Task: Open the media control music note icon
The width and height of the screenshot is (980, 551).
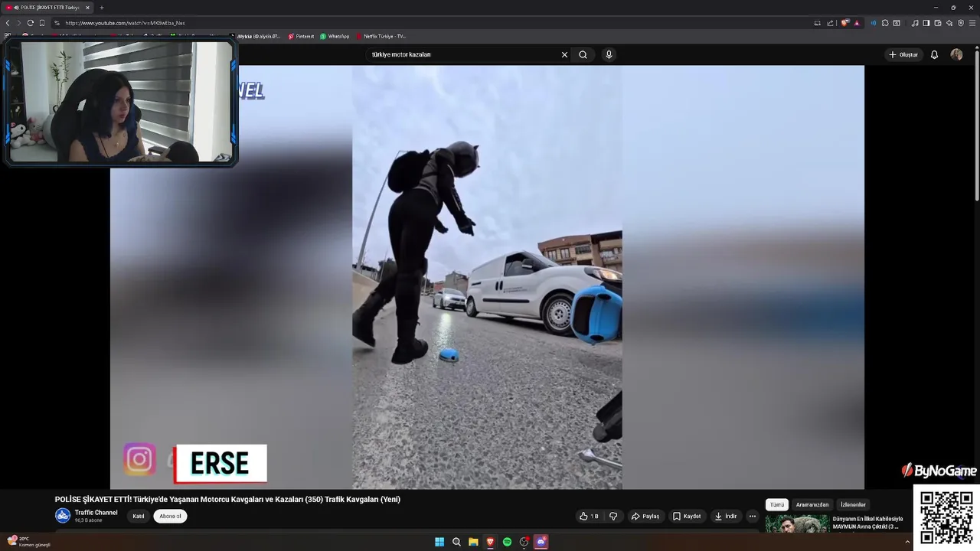Action: (915, 23)
